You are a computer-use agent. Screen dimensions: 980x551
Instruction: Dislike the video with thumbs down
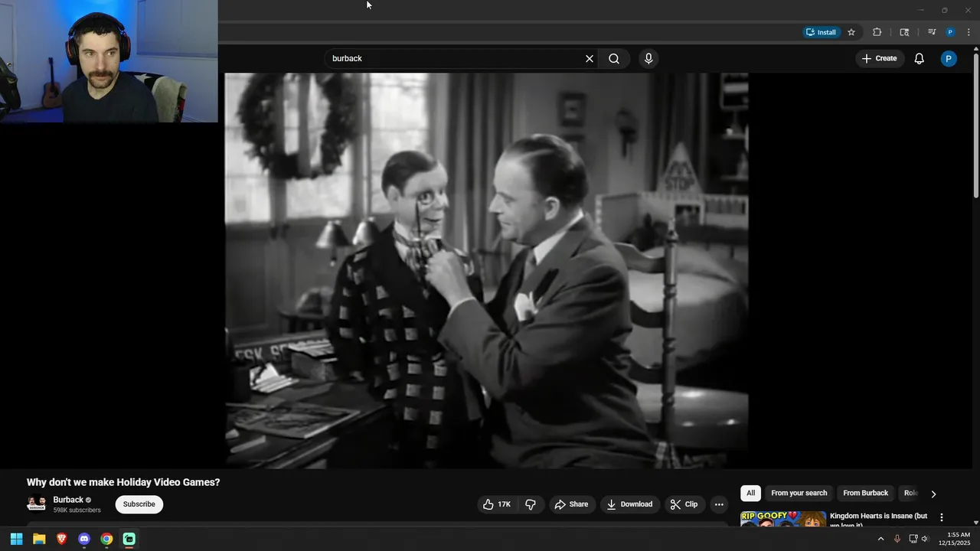click(531, 504)
